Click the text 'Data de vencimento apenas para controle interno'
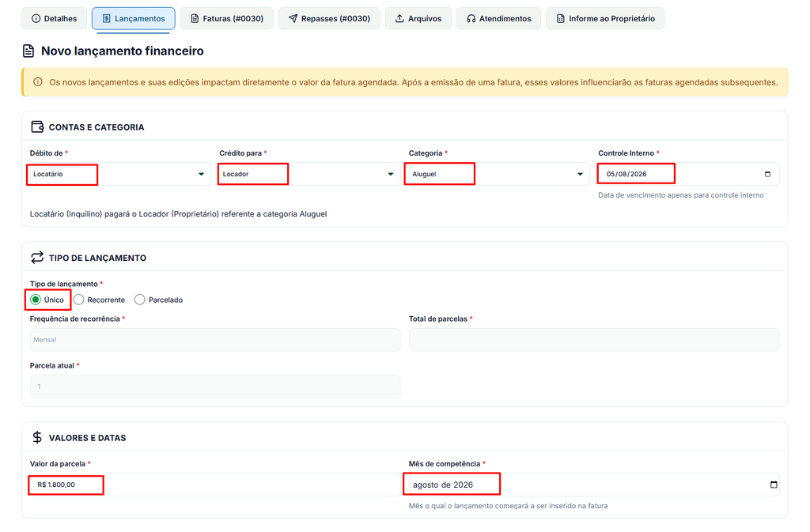Viewport: 810px width, 532px height. [681, 195]
